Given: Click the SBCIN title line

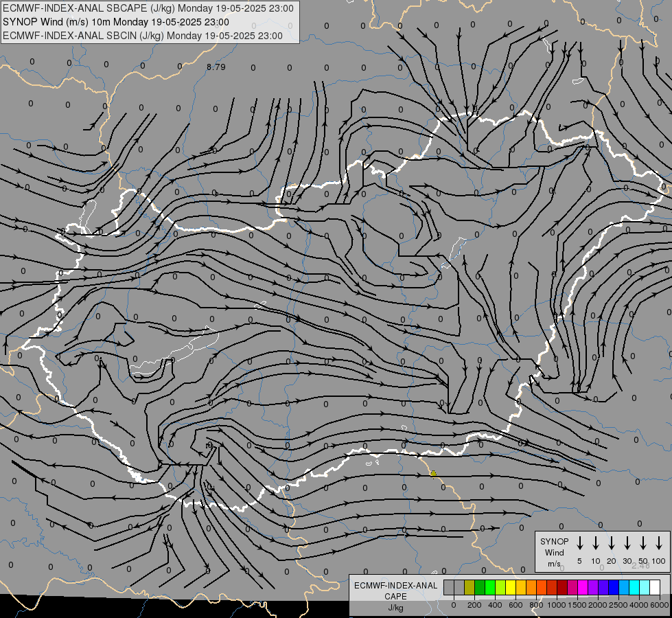Looking at the screenshot, I should click(143, 36).
